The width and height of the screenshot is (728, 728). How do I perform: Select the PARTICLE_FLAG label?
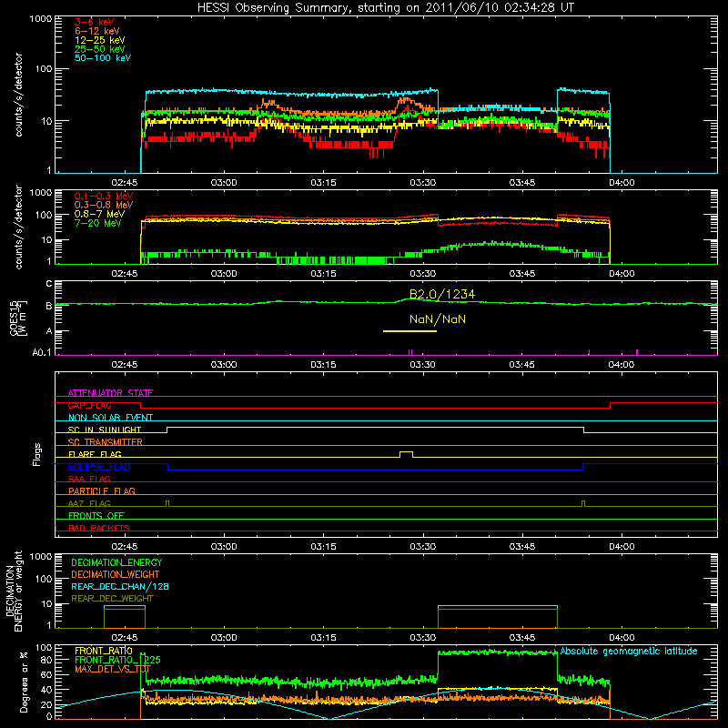tap(102, 490)
